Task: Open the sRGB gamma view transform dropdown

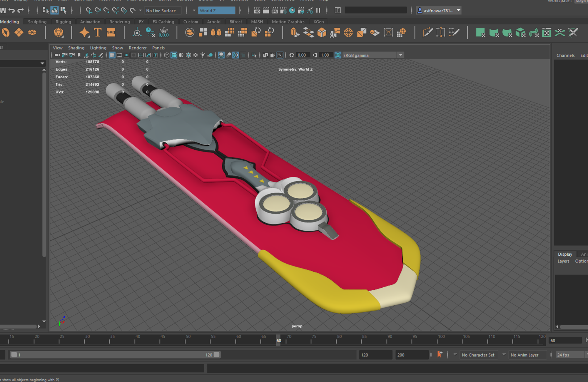Action: tap(373, 55)
